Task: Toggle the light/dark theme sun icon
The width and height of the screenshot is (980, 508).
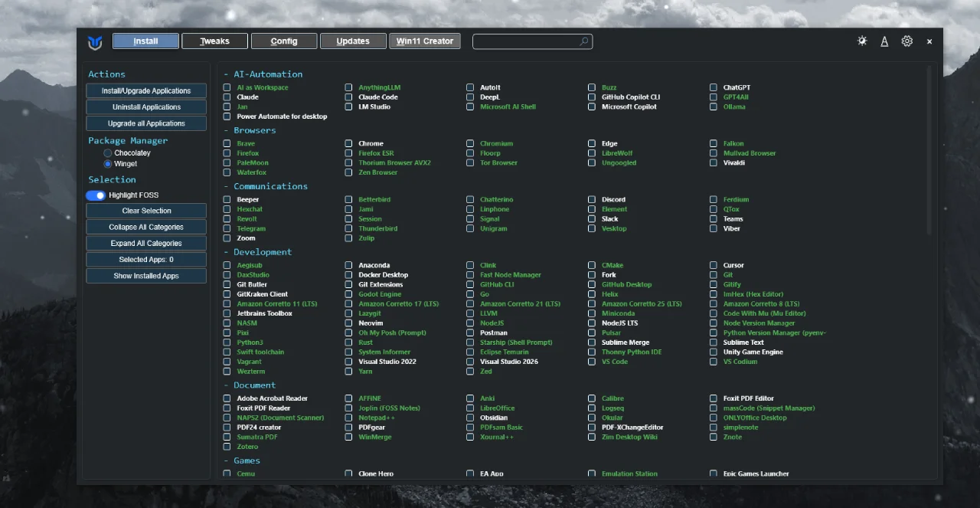Action: tap(862, 41)
